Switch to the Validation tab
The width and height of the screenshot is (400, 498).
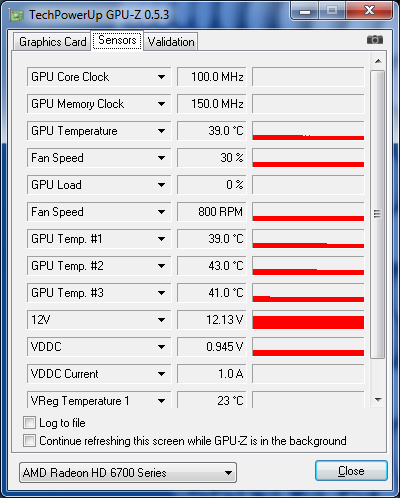click(x=171, y=42)
